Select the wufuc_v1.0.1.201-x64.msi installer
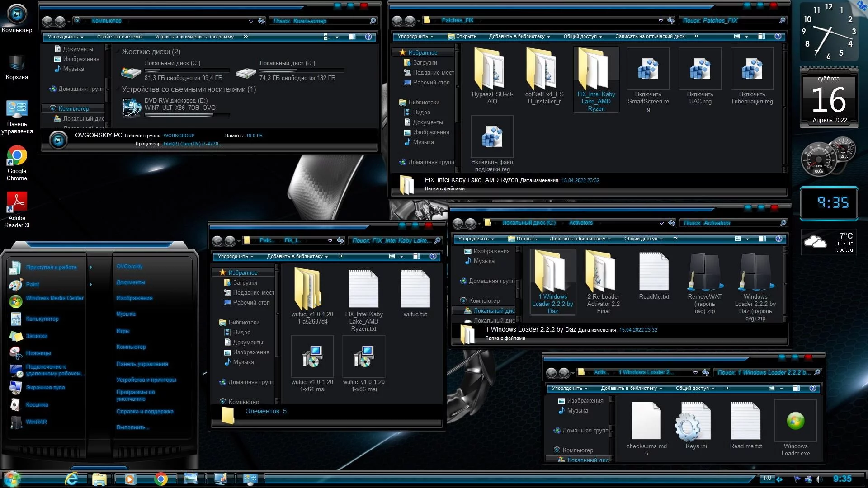Screen dimensions: 868x488 pyautogui.click(x=312, y=357)
